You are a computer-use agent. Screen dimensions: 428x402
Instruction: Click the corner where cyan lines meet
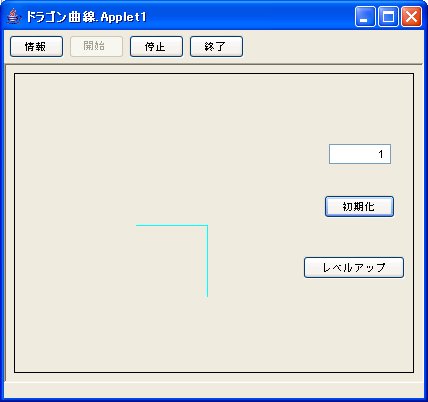point(207,226)
